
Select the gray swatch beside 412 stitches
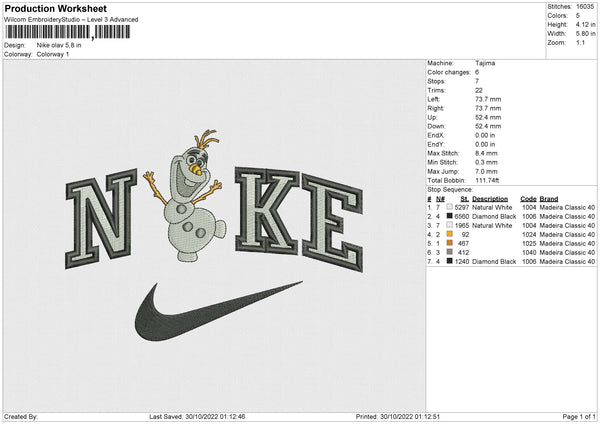click(450, 252)
